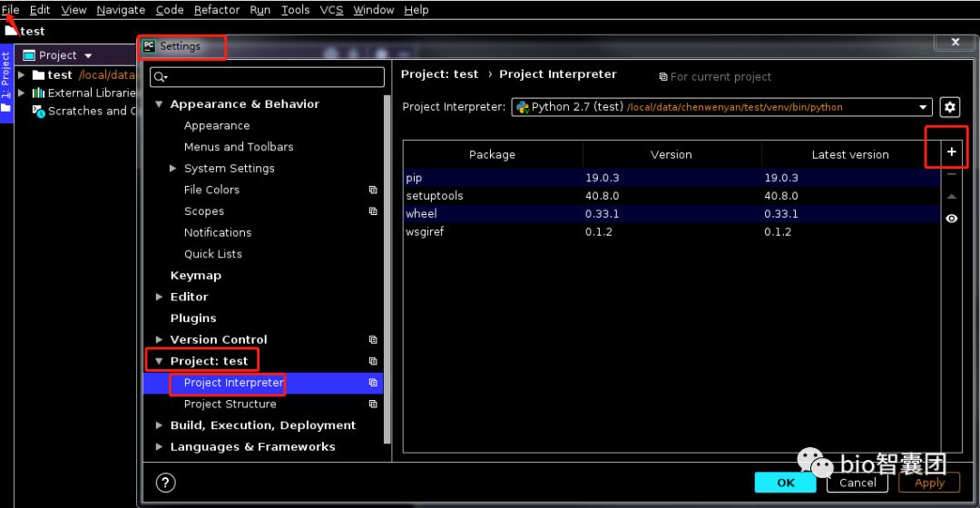This screenshot has height=508, width=980.
Task: Toggle the show early releases eye icon
Action: pyautogui.click(x=951, y=218)
